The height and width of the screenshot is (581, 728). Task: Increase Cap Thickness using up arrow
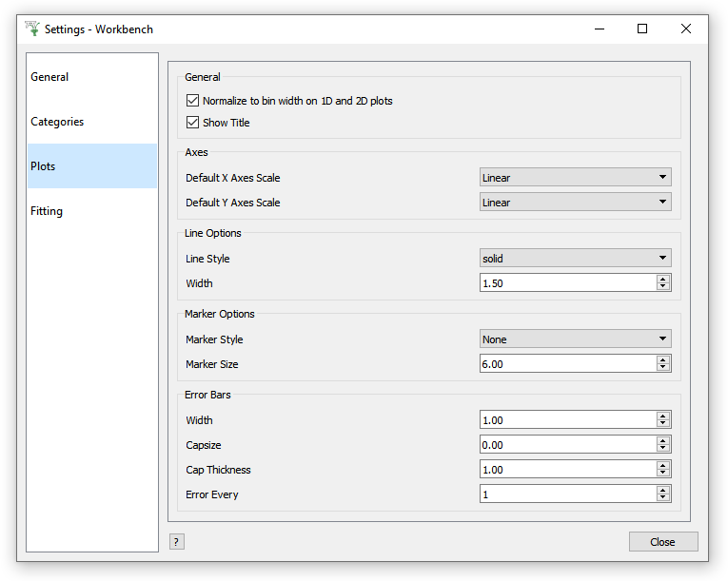[x=663, y=465]
